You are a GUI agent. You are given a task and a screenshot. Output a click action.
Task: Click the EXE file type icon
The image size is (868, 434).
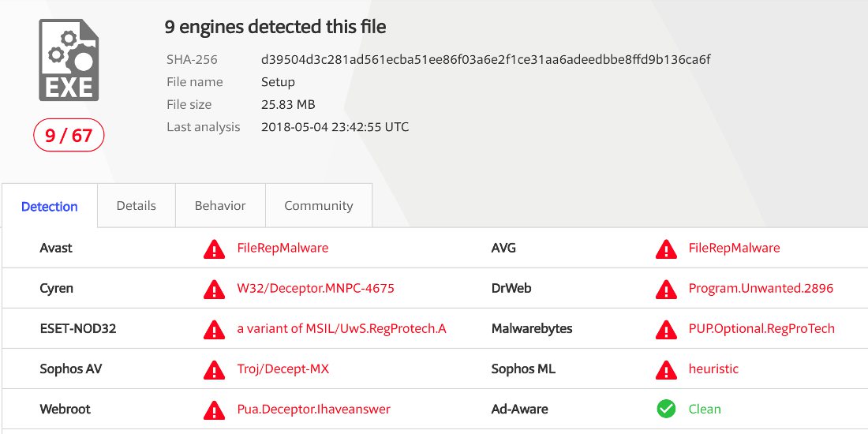69,60
